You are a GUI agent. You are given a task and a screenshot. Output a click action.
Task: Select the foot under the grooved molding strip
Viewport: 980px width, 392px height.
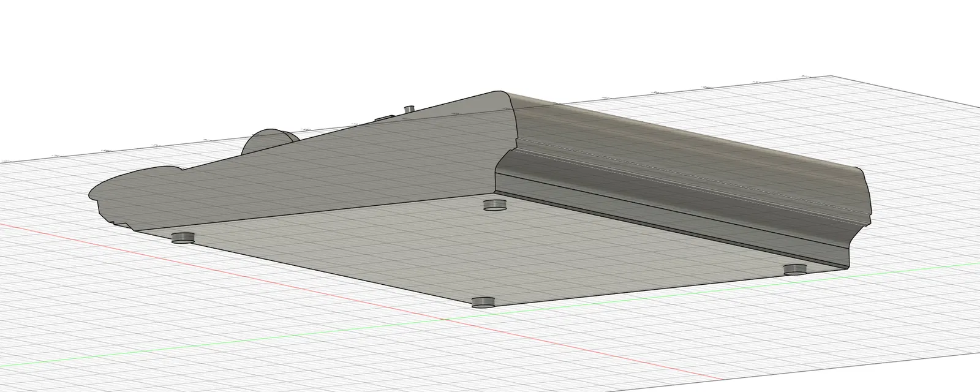[x=494, y=205]
